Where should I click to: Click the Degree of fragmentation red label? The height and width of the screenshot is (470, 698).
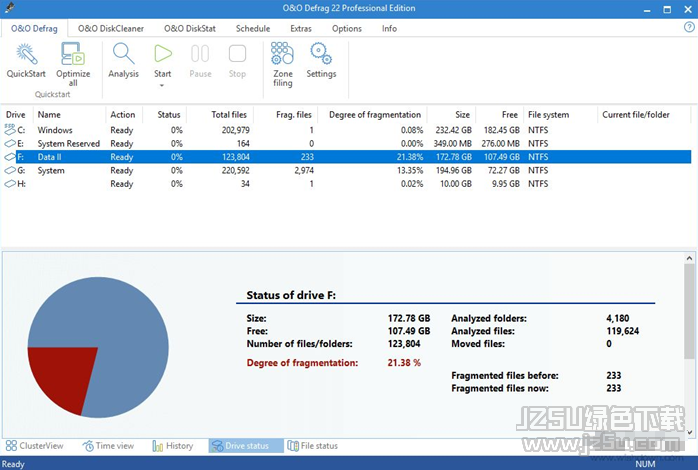(x=302, y=363)
